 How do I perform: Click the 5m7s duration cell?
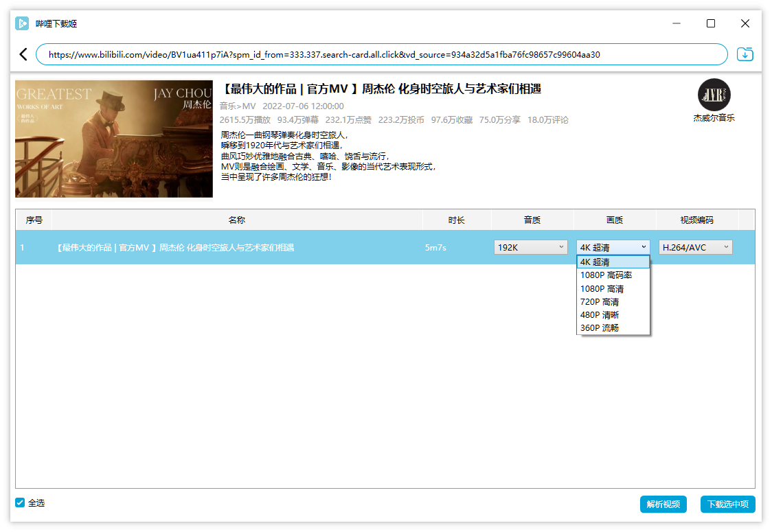click(435, 248)
